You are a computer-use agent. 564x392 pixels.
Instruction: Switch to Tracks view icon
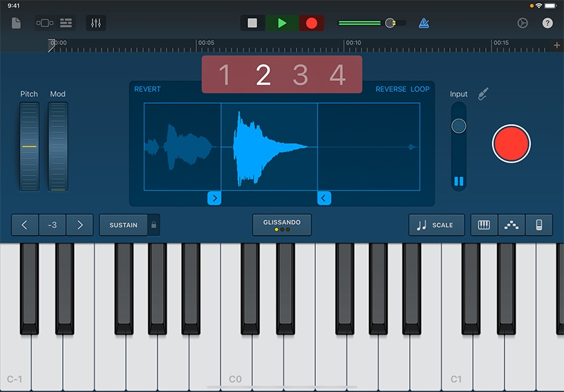pos(66,23)
